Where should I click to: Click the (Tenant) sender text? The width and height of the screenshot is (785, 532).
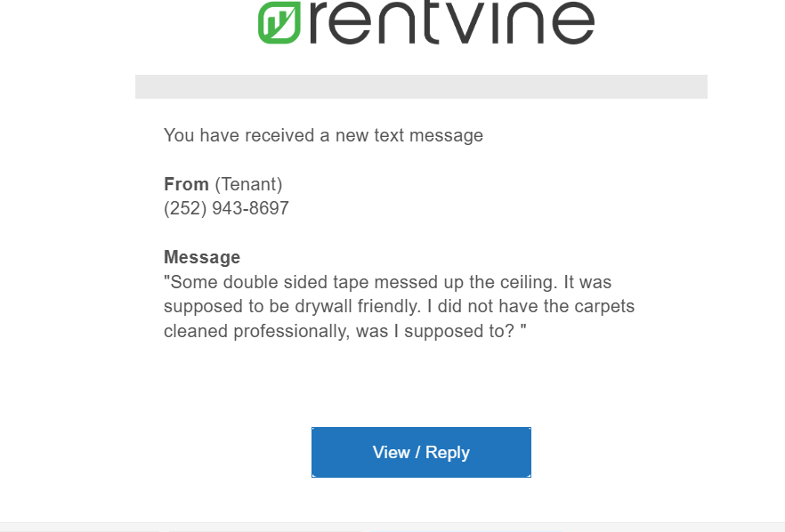[x=249, y=185]
